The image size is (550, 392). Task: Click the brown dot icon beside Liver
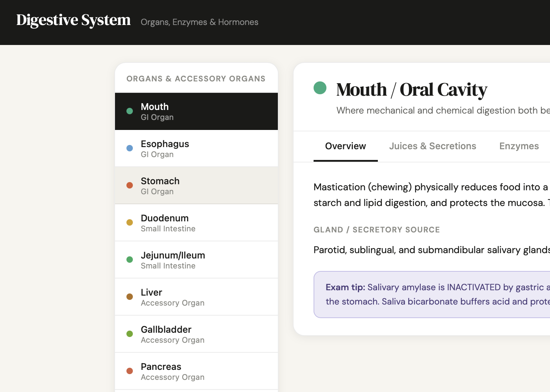(130, 297)
